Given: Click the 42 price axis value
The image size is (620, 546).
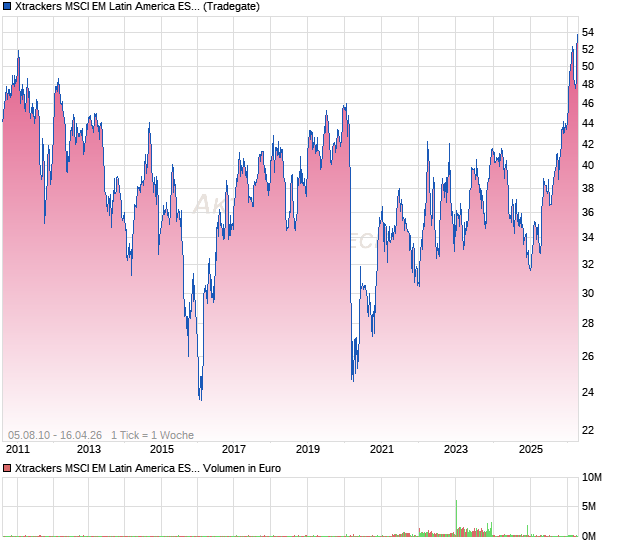Looking at the screenshot, I should [588, 144].
